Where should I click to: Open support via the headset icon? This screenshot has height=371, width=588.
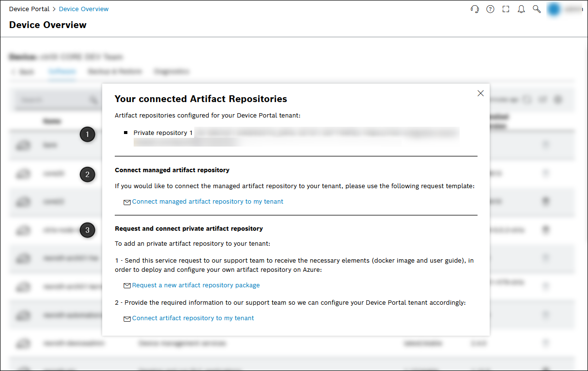(x=475, y=9)
